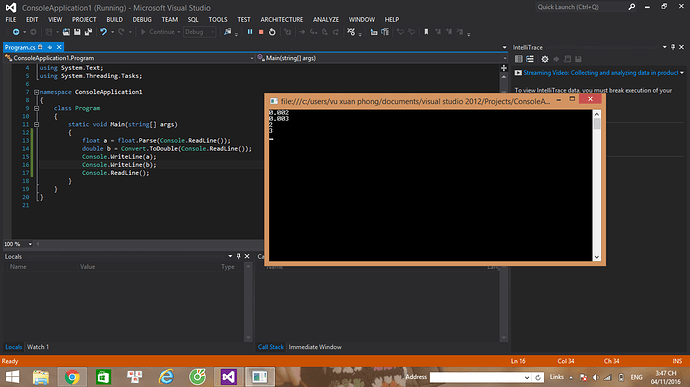The image size is (690, 387).
Task: Pause debugging with Break All
Action: (250, 32)
